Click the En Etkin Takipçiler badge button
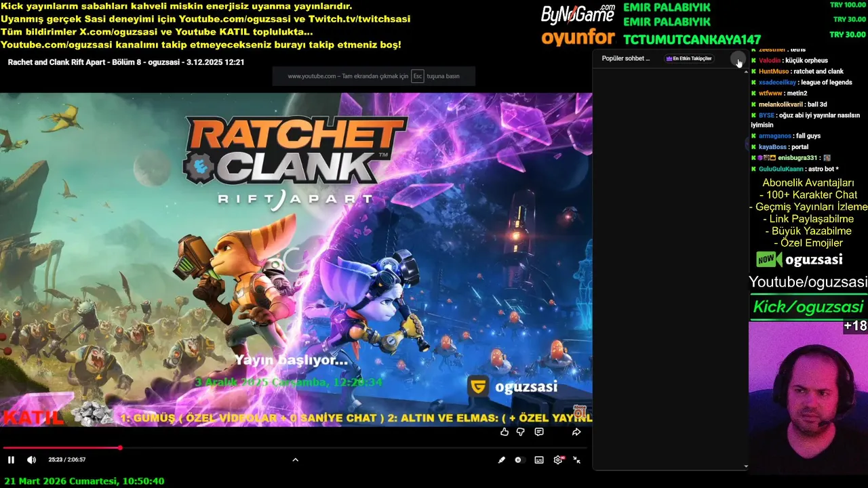Screen dimensions: 868x488 click(689, 58)
